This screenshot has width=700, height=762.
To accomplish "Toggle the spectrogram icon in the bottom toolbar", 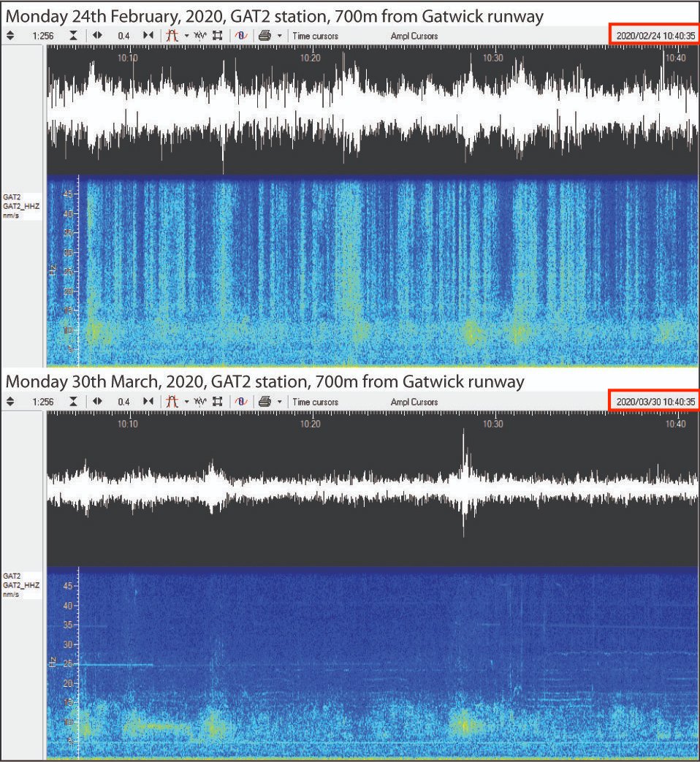I will click(x=241, y=401).
